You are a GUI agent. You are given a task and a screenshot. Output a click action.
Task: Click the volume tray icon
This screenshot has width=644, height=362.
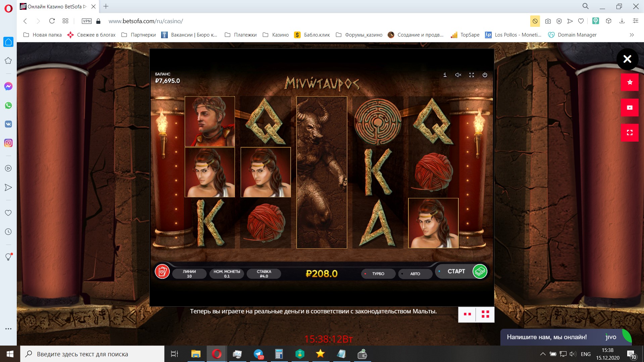click(573, 354)
